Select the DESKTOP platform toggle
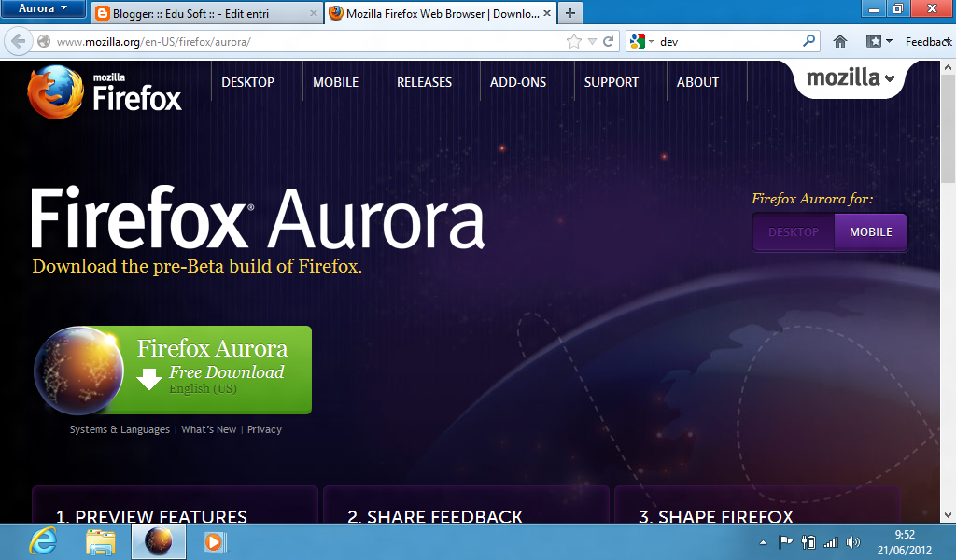Image resolution: width=956 pixels, height=560 pixels. [794, 232]
